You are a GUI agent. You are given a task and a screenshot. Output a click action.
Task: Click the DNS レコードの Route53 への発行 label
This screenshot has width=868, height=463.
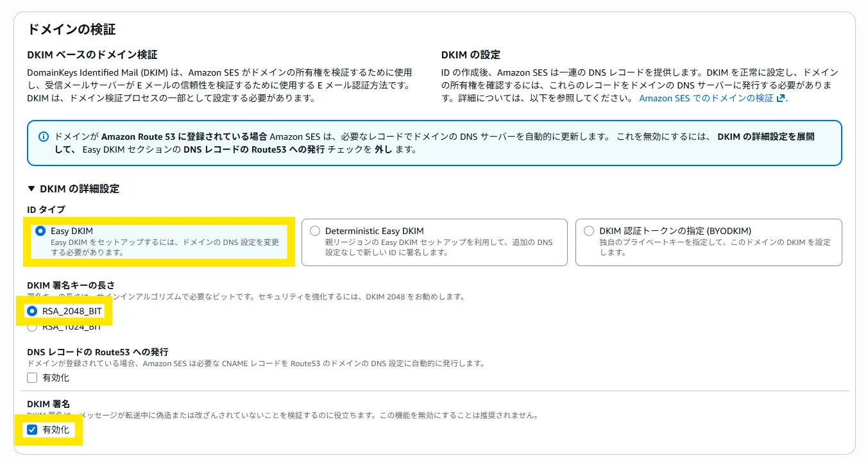pyautogui.click(x=98, y=351)
